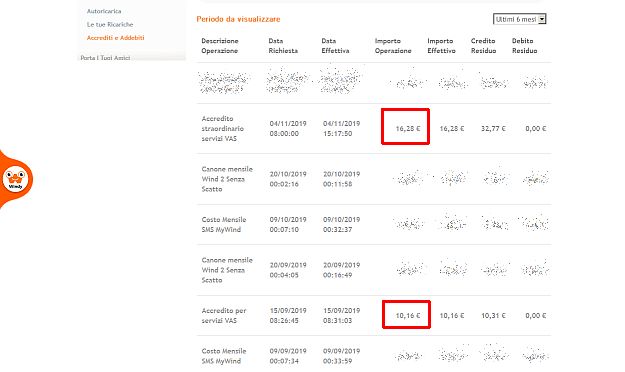Click the dropdown arrow beside Ultimi 6 mesi
Viewport: 625px width, 372px height.
pos(542,19)
